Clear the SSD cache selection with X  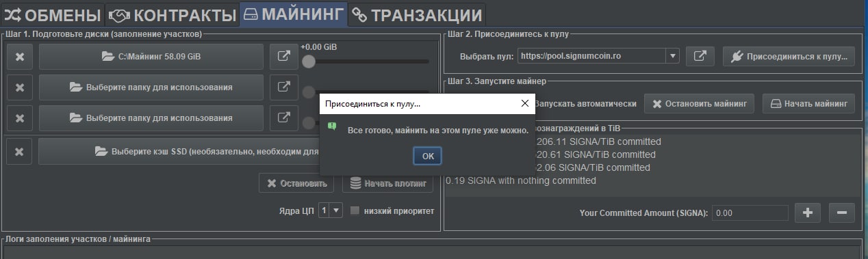tap(20, 152)
